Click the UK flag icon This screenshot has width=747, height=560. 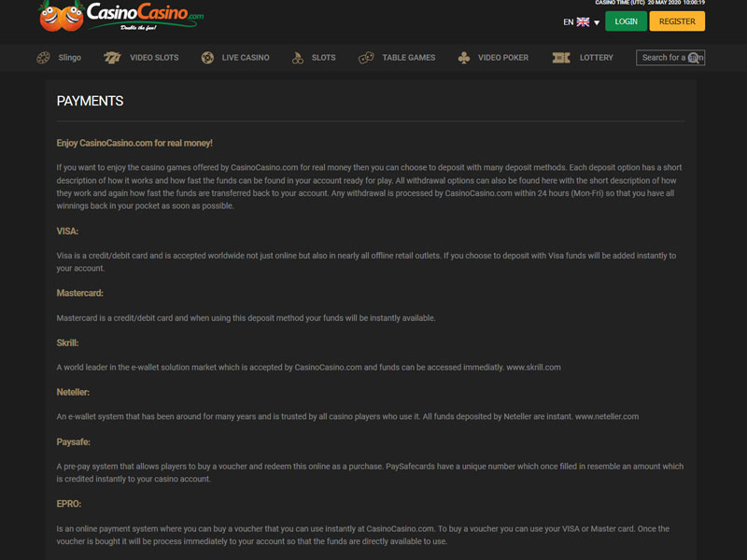[583, 21]
